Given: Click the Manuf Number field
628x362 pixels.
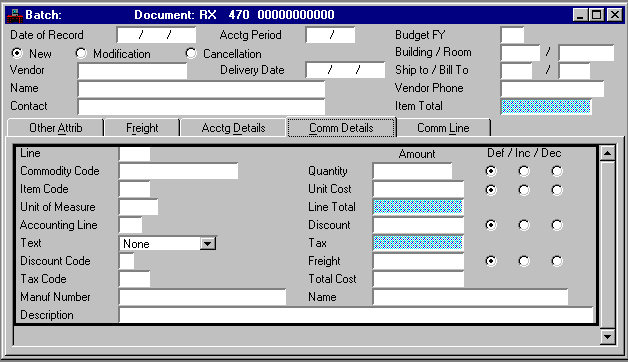Looking at the screenshot, I should [203, 297].
